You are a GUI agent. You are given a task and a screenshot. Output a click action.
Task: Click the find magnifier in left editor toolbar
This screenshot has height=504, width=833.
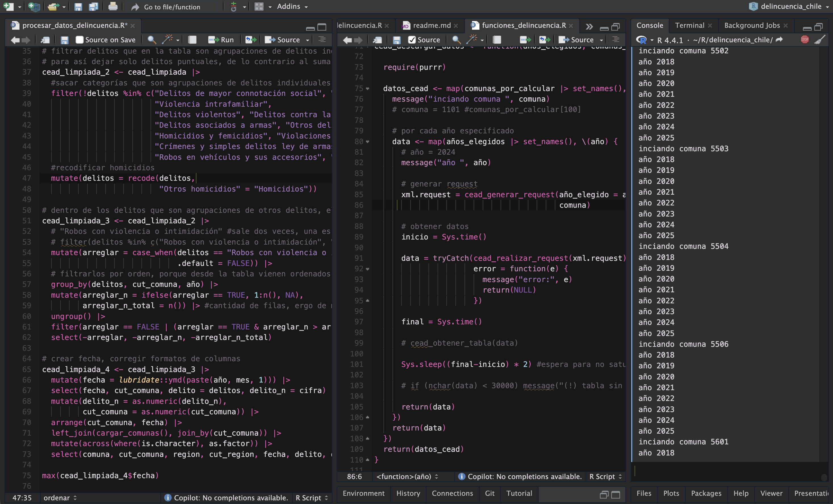(x=152, y=39)
